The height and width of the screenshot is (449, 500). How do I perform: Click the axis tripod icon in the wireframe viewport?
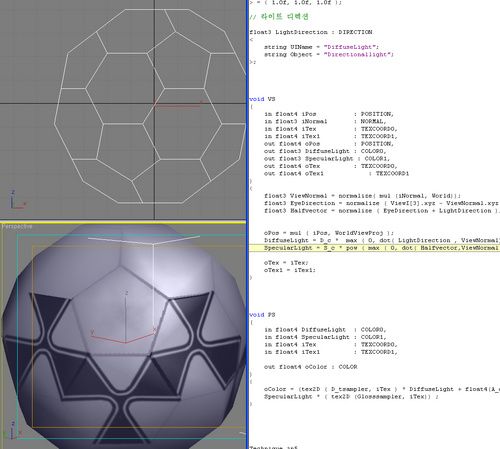[x=17, y=199]
